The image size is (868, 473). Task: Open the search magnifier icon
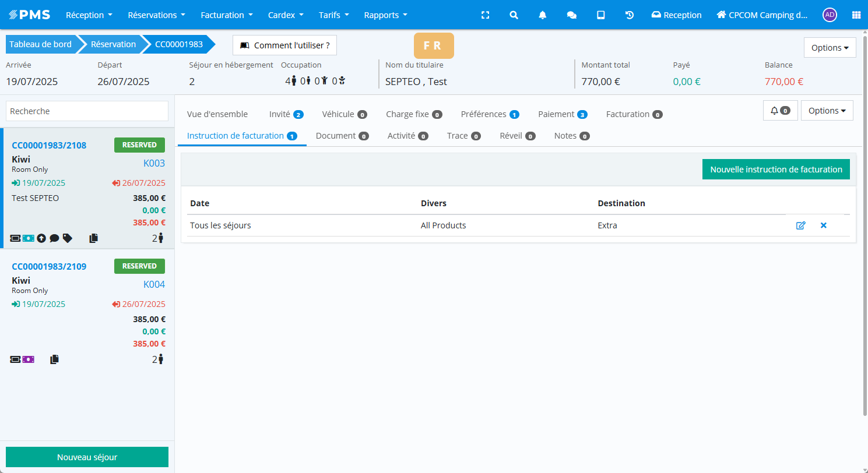tap(514, 15)
